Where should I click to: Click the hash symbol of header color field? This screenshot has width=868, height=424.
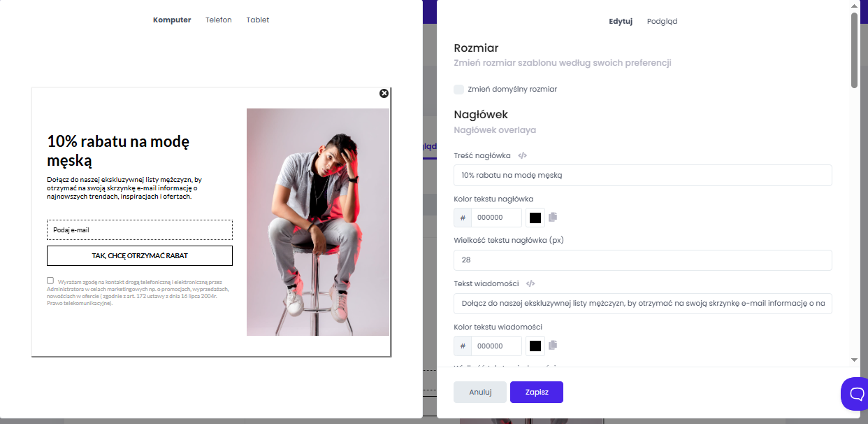463,218
